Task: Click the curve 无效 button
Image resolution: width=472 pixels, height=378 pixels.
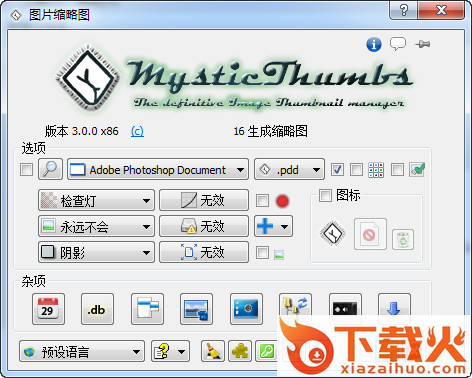Action: (x=204, y=200)
